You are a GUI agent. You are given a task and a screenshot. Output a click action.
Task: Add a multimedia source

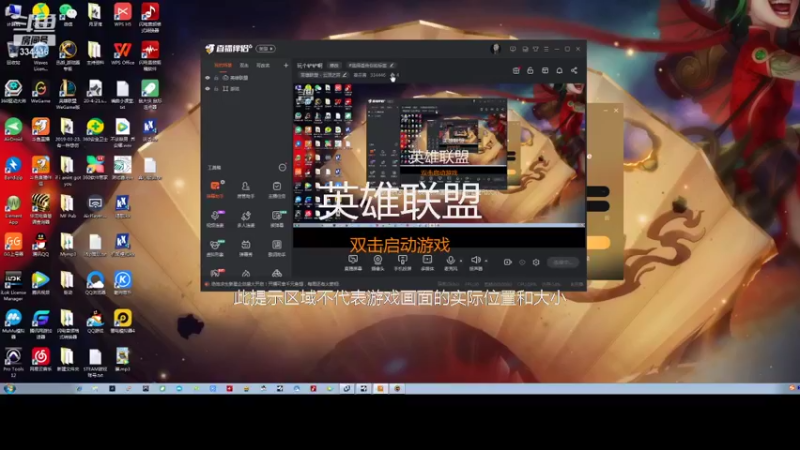pyautogui.click(x=427, y=262)
